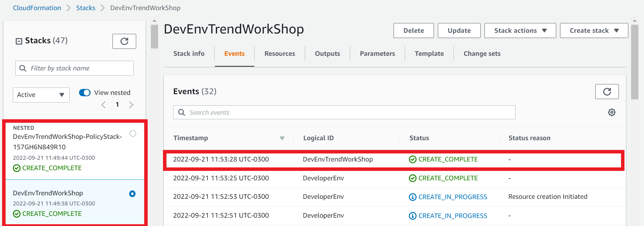Click in Search events field

[x=344, y=112]
